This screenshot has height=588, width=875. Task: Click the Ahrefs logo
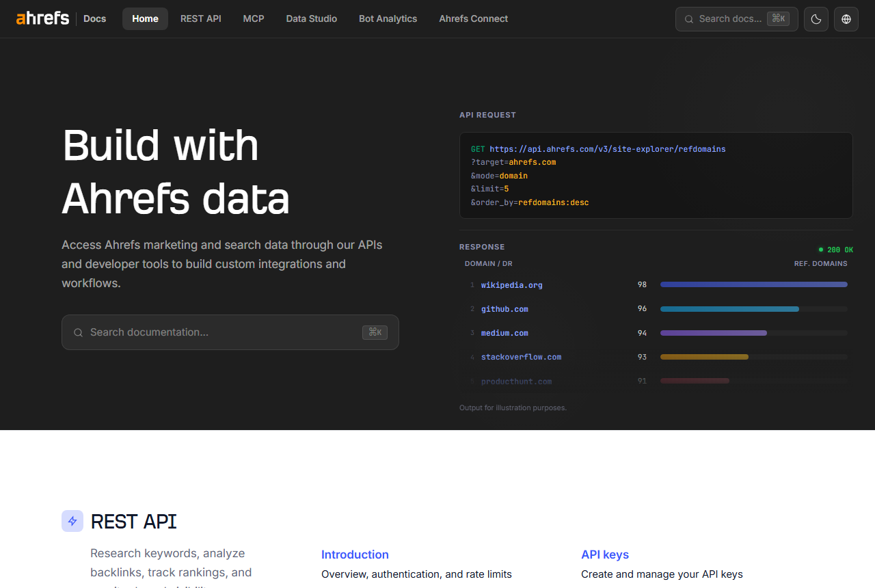pos(42,18)
